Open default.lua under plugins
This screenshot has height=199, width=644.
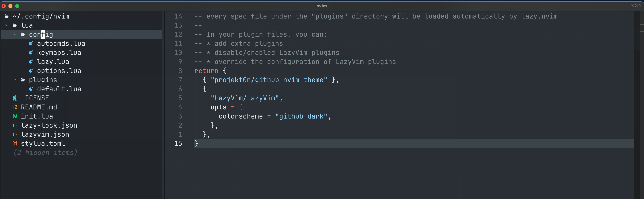pos(59,89)
